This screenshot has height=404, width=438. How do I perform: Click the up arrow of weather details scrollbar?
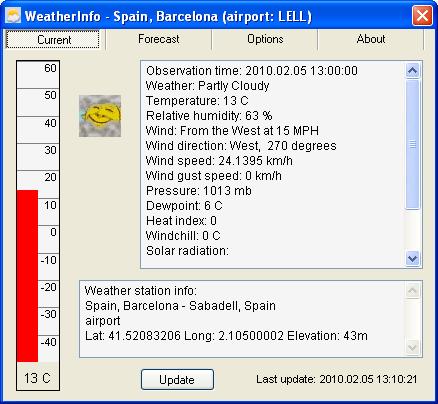click(413, 70)
